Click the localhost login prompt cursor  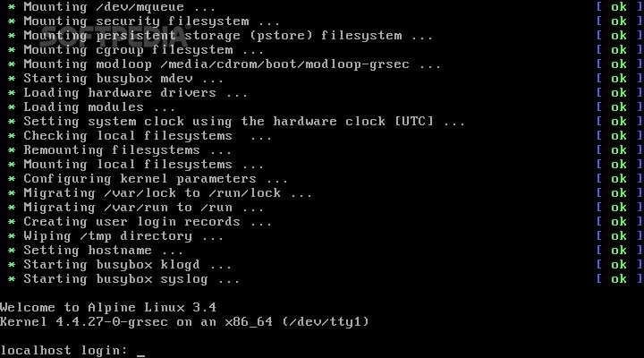pyautogui.click(x=140, y=350)
